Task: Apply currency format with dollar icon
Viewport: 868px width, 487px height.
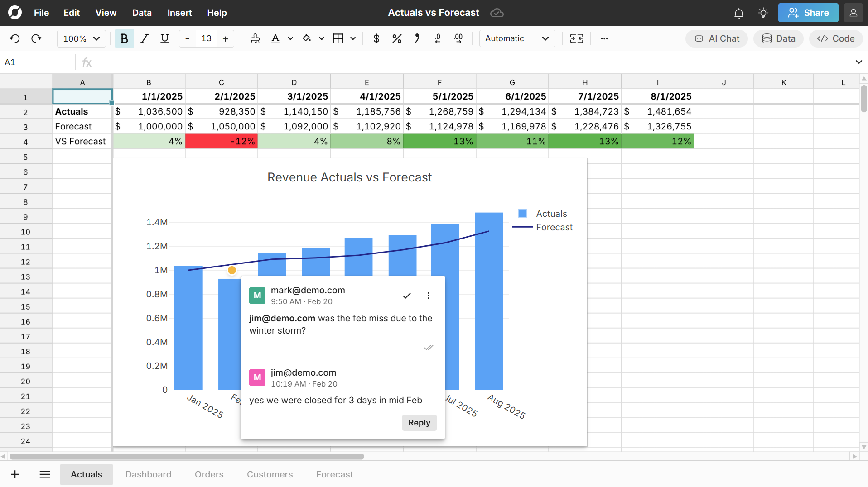Action: pos(376,39)
